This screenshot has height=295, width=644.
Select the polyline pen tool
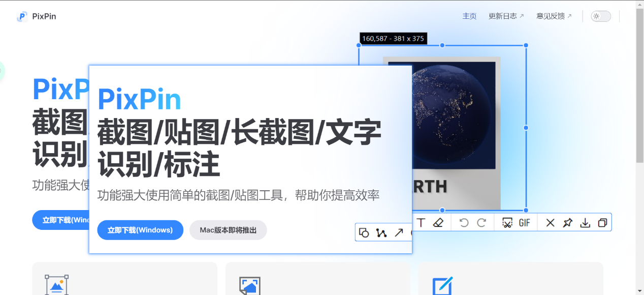tap(381, 232)
